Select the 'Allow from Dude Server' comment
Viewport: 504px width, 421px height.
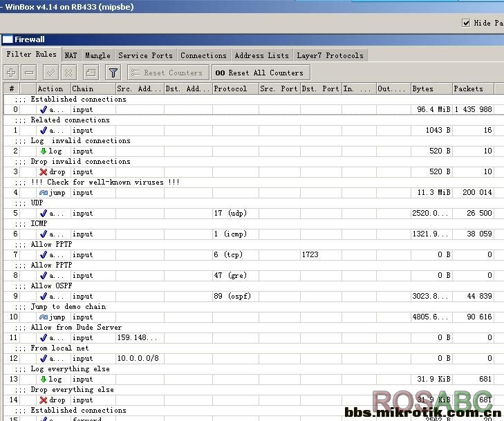coord(76,328)
